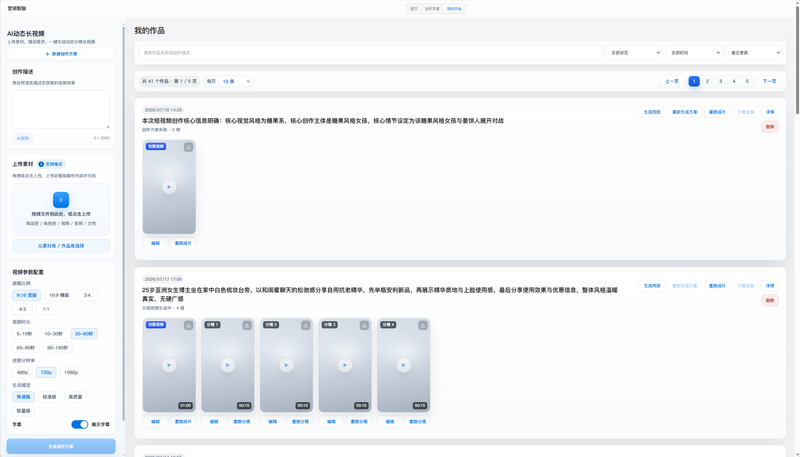Play the 分镜 2 video

[286, 365]
